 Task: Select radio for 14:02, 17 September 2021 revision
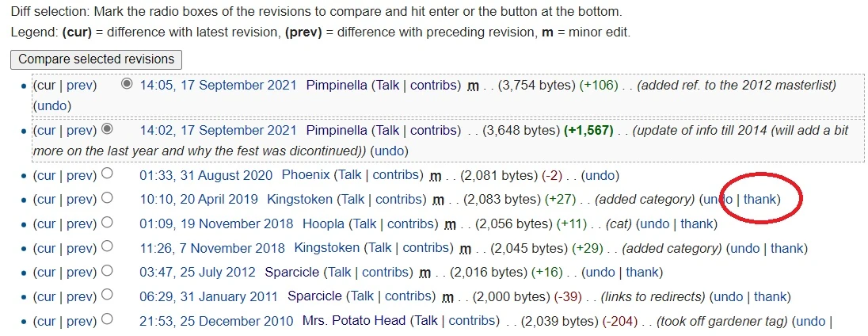point(108,128)
